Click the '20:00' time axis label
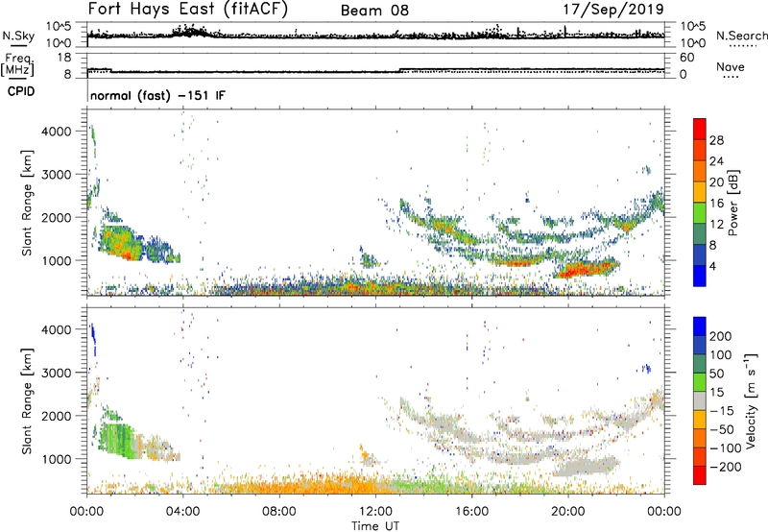The width and height of the screenshot is (768, 532). click(567, 511)
